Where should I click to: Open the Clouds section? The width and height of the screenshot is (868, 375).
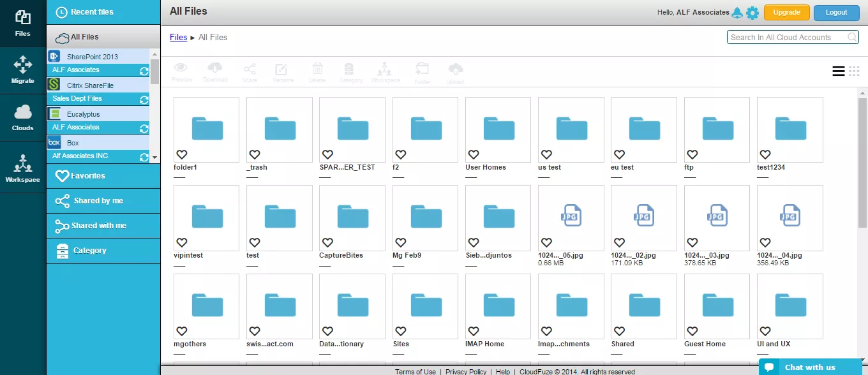coord(23,117)
